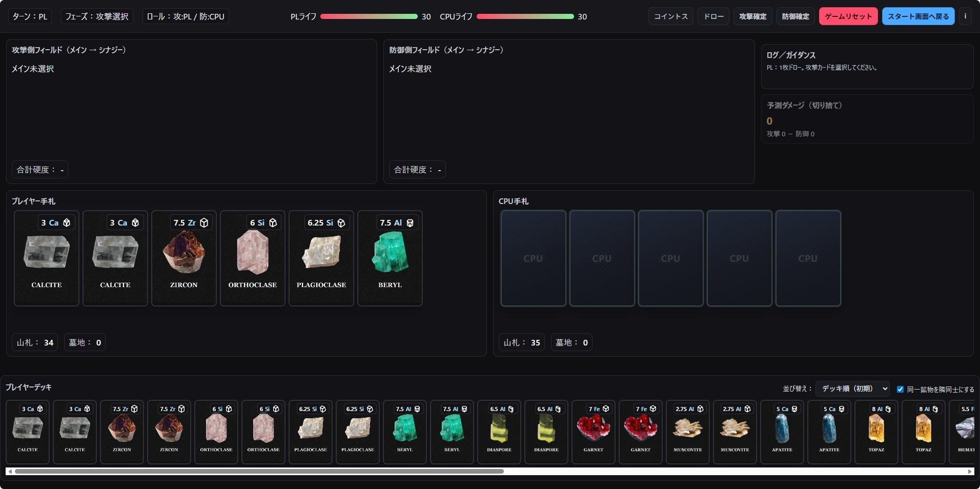The height and width of the screenshot is (489, 980).
Task: Confirm attack with 攻撃確定 button
Action: [752, 16]
